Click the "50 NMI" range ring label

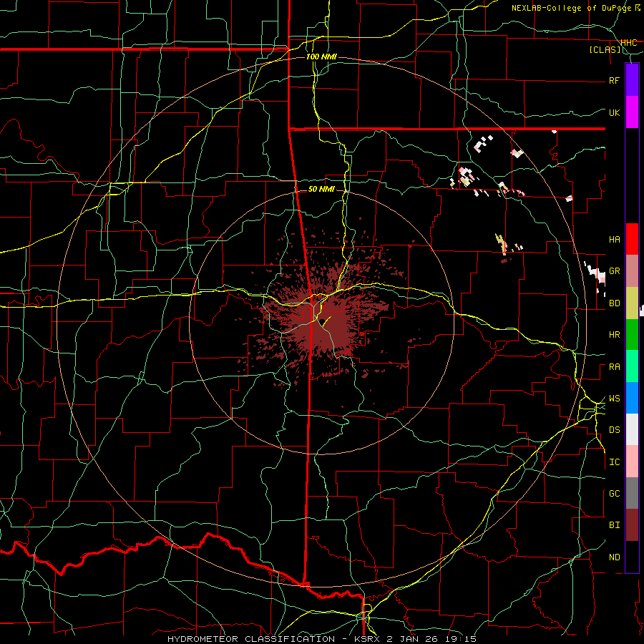click(x=321, y=190)
